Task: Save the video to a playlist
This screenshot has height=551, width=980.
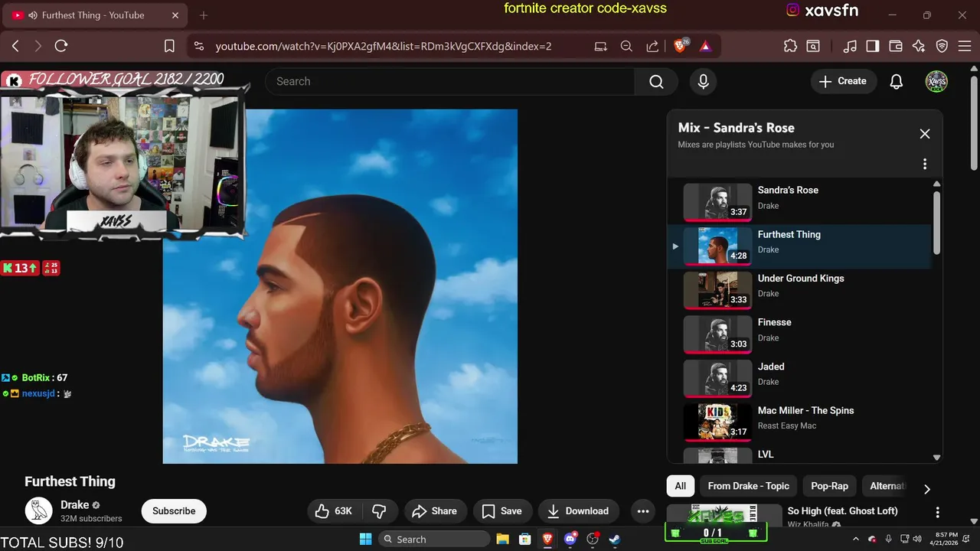Action: pos(501,511)
